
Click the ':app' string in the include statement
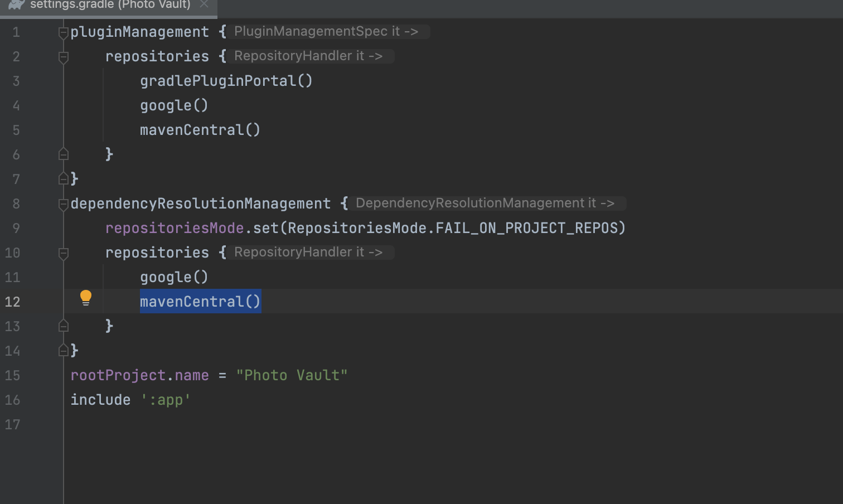coord(166,400)
